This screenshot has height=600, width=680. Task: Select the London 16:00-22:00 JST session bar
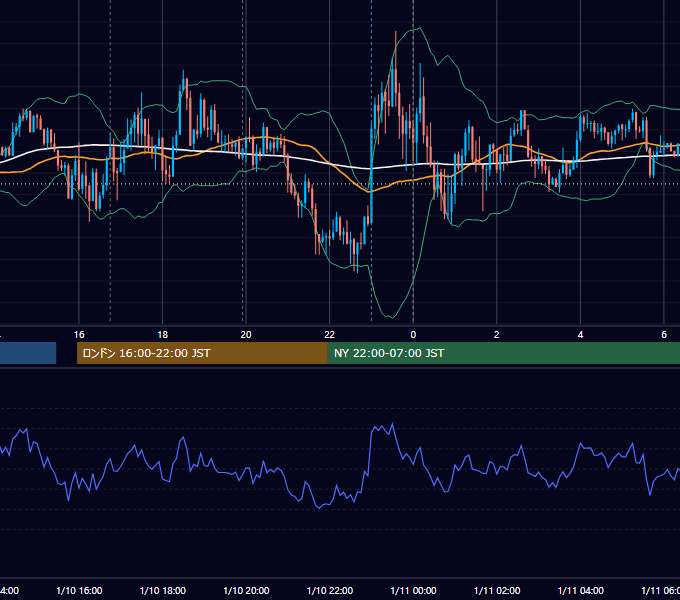(x=202, y=353)
